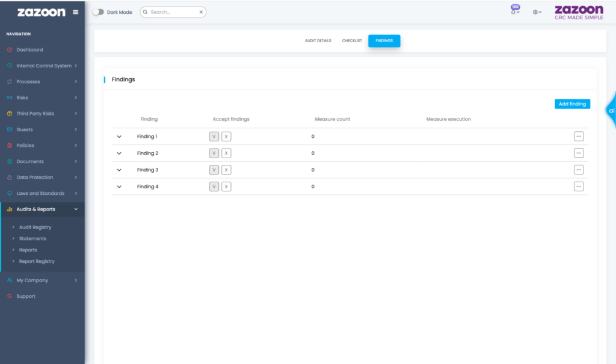Expand the Policies submenu arrow
Image resolution: width=616 pixels, height=364 pixels.
[76, 146]
